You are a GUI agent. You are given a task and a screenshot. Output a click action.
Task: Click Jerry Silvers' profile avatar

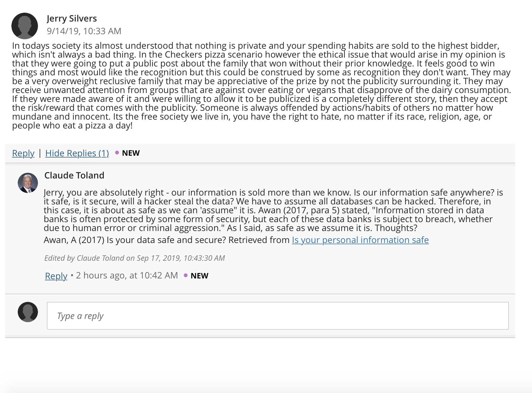(25, 26)
